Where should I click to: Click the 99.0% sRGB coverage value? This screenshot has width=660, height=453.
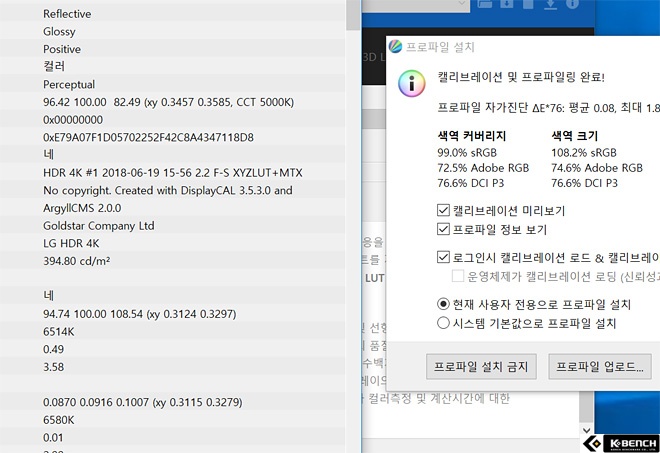(x=467, y=152)
